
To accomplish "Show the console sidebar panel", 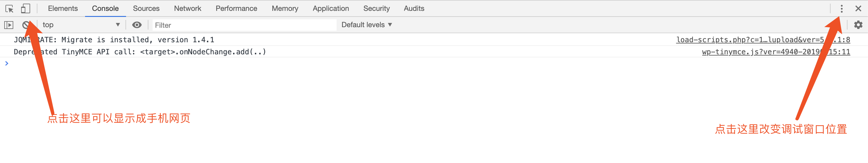I will pos(9,25).
